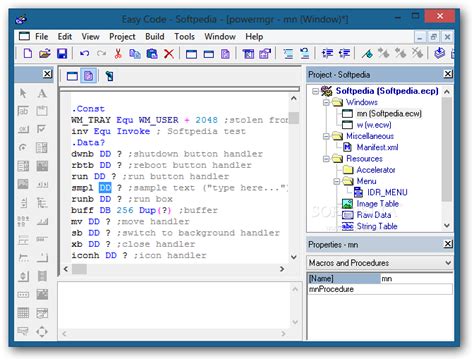Pick the picture control tool

(x=23, y=184)
